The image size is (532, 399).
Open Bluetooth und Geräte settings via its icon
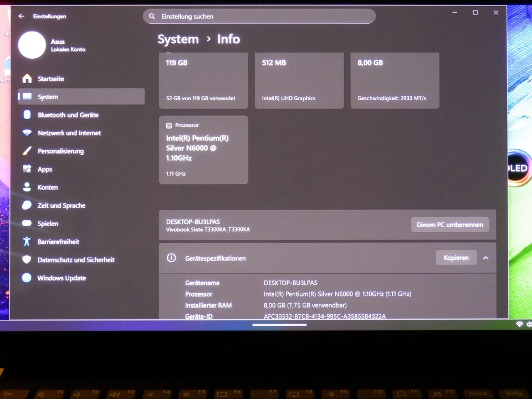tap(27, 115)
